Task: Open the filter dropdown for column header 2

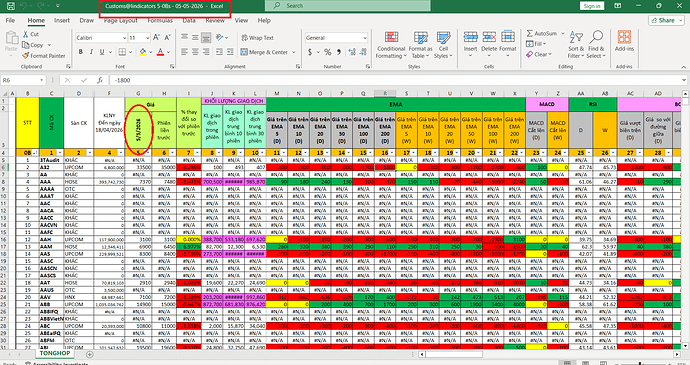Action: point(90,153)
